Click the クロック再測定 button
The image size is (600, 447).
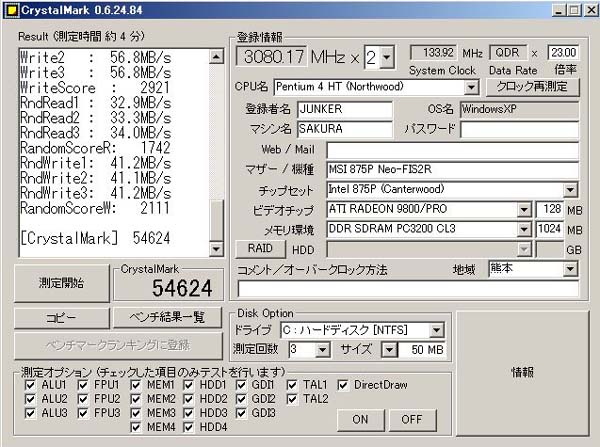point(532,87)
